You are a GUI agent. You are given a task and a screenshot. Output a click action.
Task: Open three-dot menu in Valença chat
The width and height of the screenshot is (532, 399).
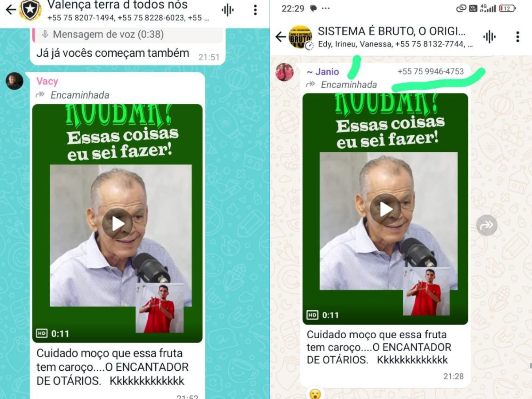255,10
